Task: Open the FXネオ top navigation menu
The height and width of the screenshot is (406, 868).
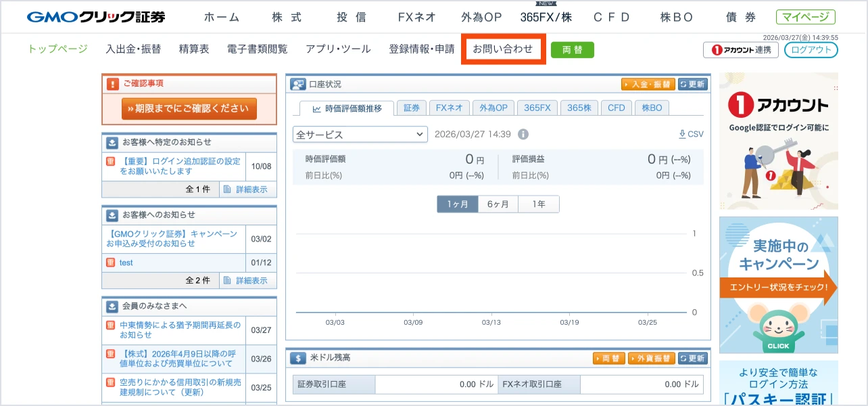Action: 417,18
